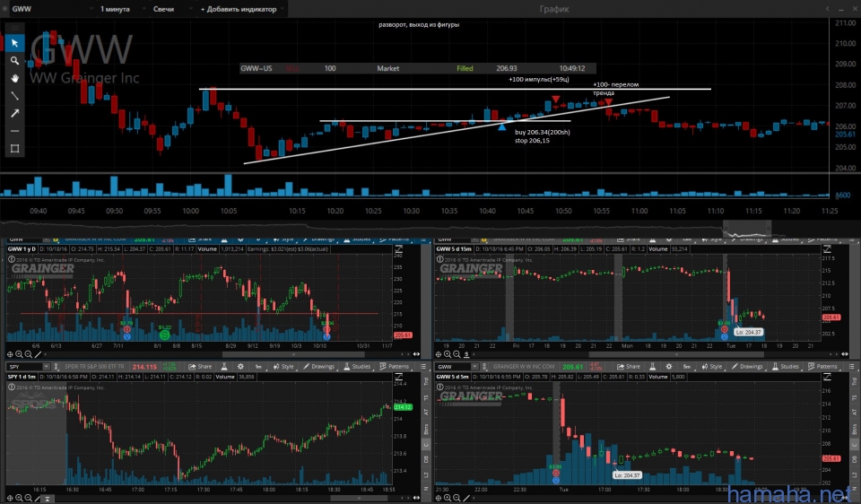
Task: Zoom out on SPY chart
Action: tap(29, 498)
